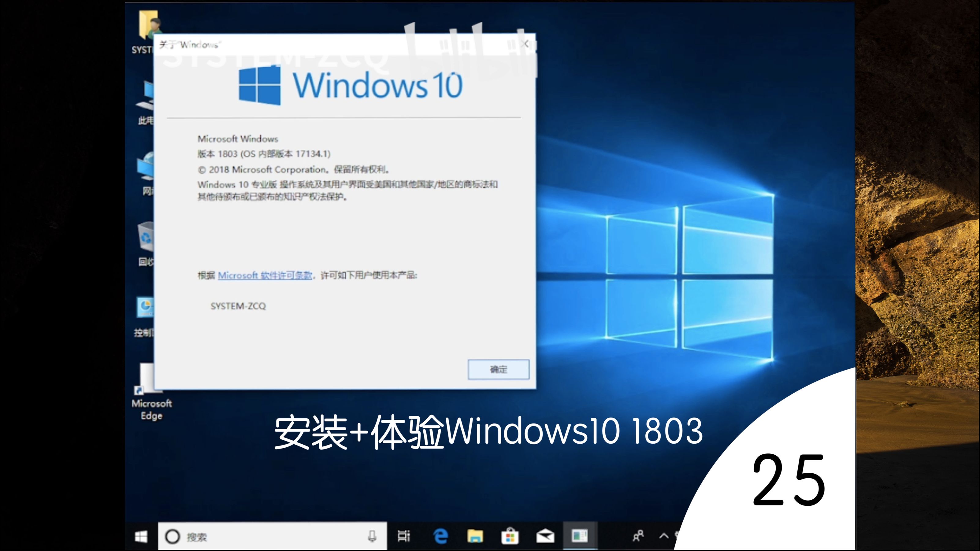Click the Cortana circle icon in the search box

[172, 537]
